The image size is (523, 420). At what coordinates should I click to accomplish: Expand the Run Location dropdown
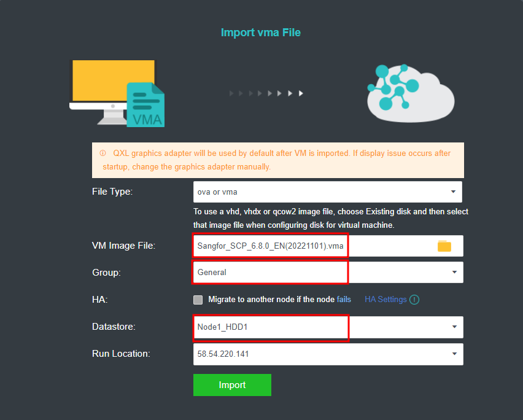tap(328, 354)
